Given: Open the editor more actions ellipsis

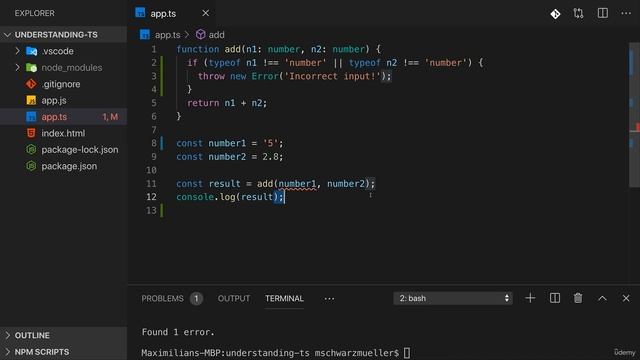Looking at the screenshot, I should coord(626,13).
